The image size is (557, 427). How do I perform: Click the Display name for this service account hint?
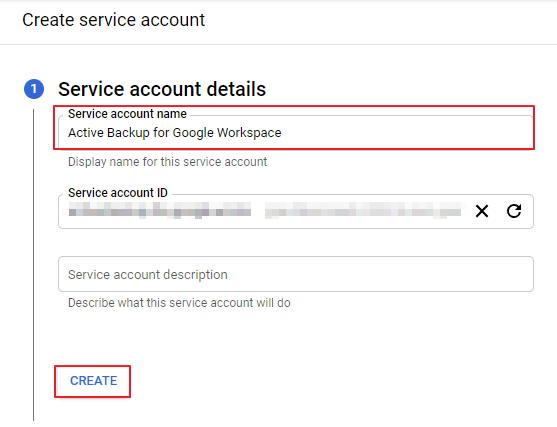coord(167,162)
